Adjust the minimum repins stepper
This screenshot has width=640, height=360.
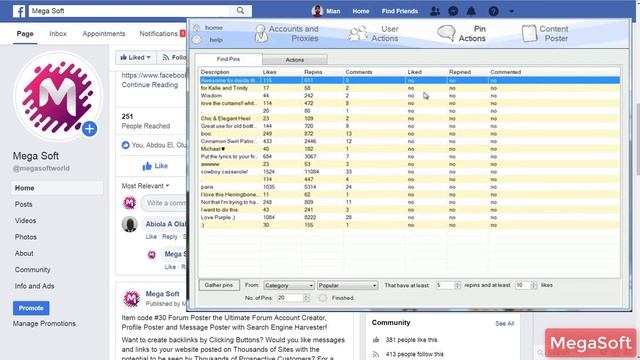click(x=457, y=285)
